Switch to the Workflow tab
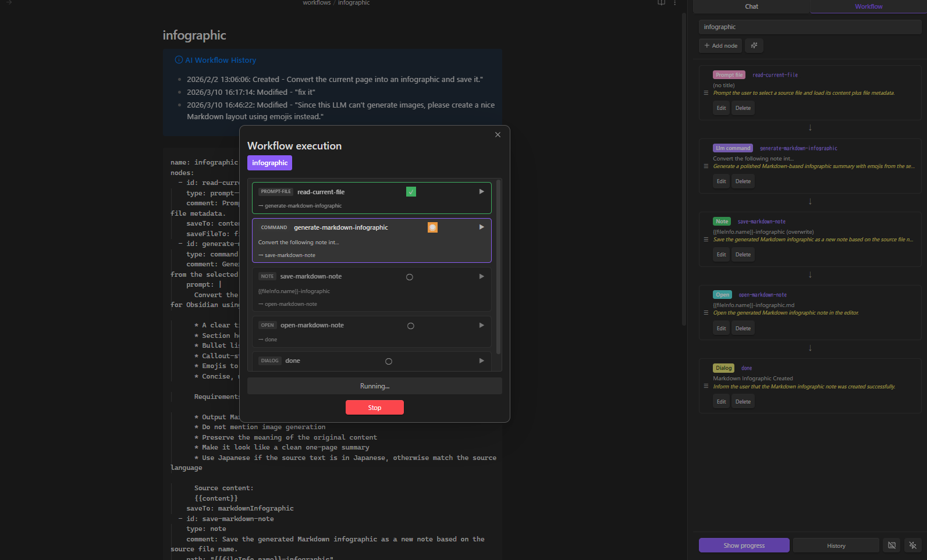927x560 pixels. [868, 6]
